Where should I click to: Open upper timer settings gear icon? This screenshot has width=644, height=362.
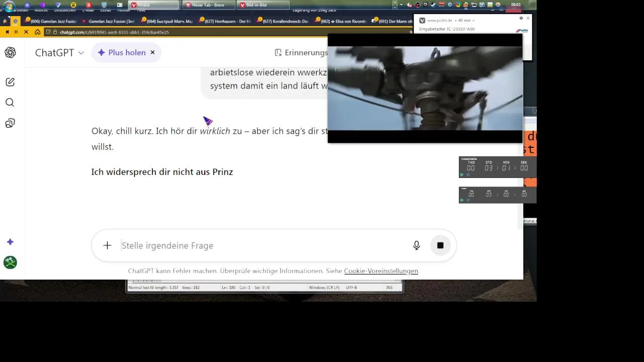tap(468, 174)
